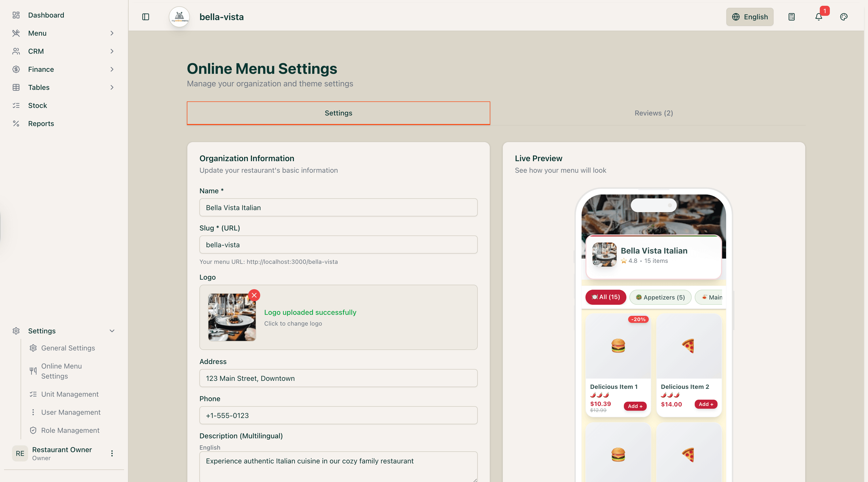868x482 pixels.
Task: Select the Appetizers (5) category chip
Action: coord(660,297)
